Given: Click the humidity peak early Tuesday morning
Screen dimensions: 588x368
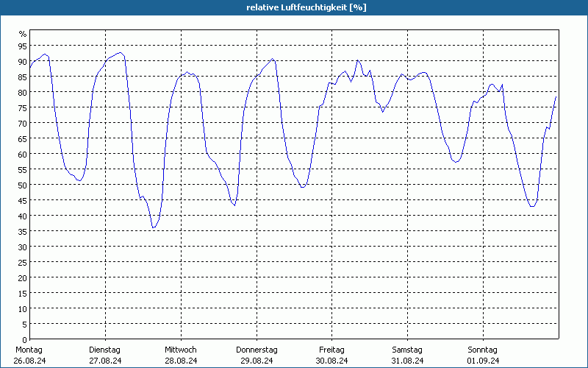Looking at the screenshot, I should pos(120,52).
